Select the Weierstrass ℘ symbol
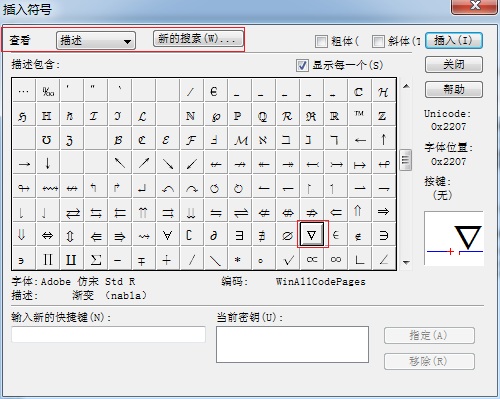The width and height of the screenshot is (500, 399). tap(216, 115)
